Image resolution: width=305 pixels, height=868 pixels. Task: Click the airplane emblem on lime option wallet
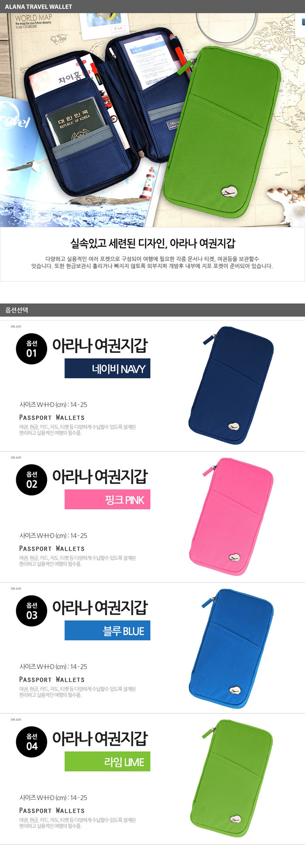[235, 819]
